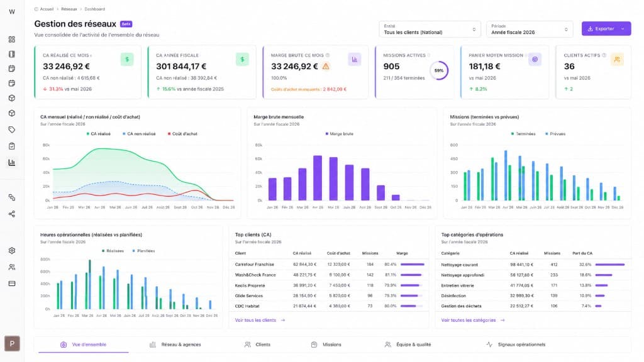Toggle Réalisées legend series
This screenshot has width=644, height=362.
click(x=113, y=251)
